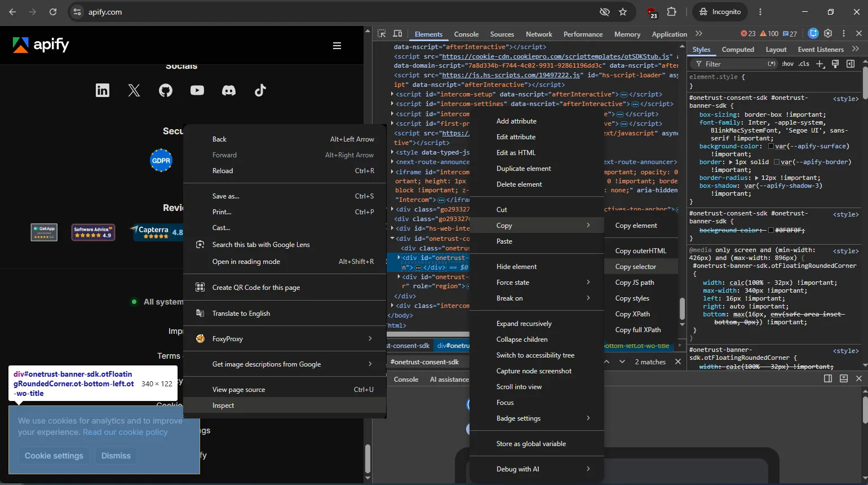The image size is (868, 485).
Task: Click the inspect element picker icon
Action: 382,34
